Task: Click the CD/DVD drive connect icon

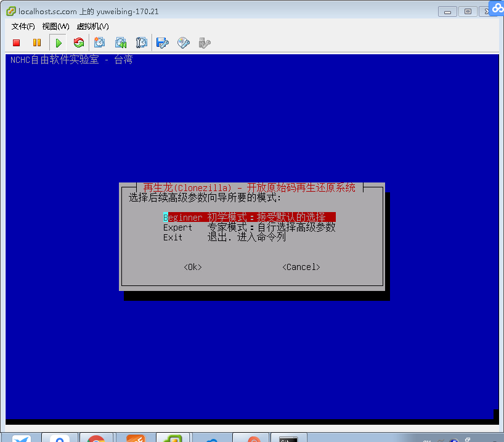Action: 183,43
